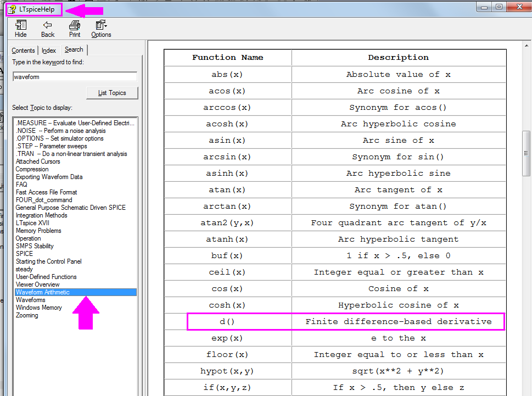532x396 pixels.
Task: Select the Integration Methods topic
Action: point(41,215)
